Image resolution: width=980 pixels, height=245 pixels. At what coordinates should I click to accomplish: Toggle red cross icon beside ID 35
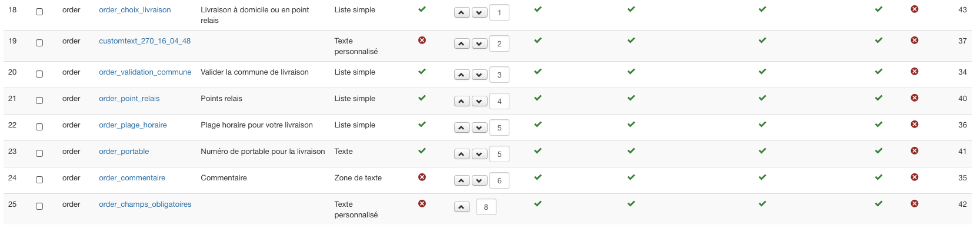[914, 177]
